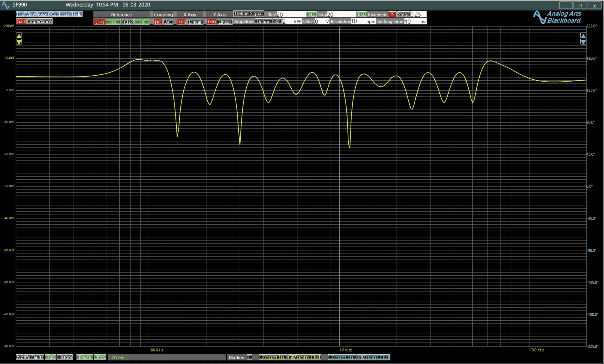
Task: Set coupling to AC
Action: pos(168,22)
